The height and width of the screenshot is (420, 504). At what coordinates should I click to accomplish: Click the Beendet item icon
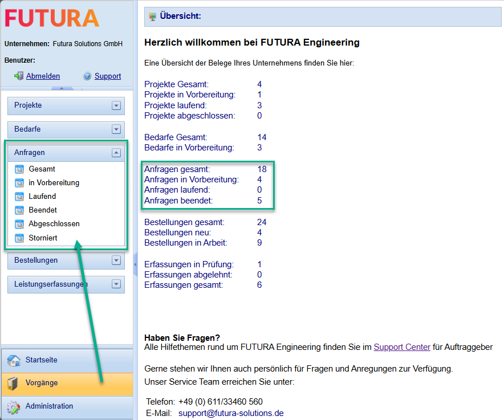click(20, 210)
